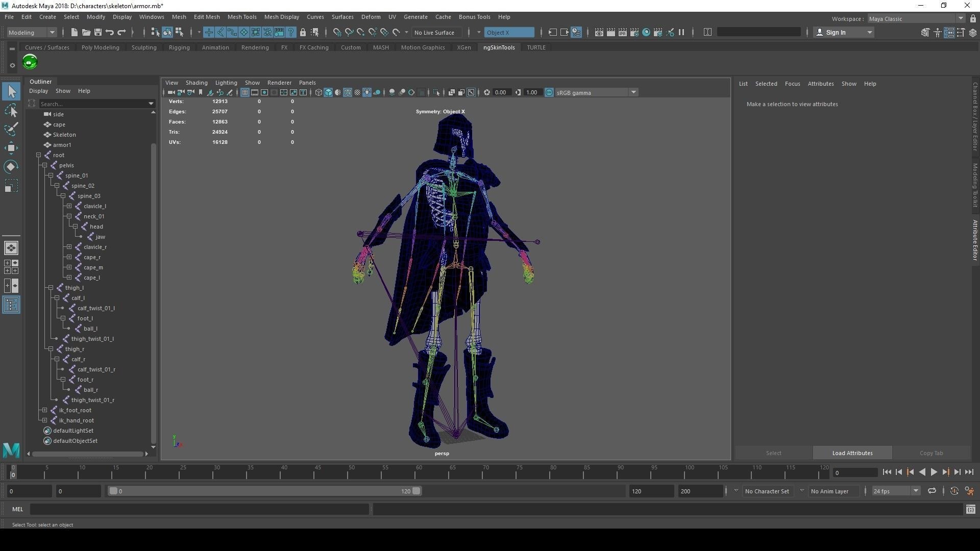Collapse the spine_03 joint in Outliner
980x551 pixels.
pos(63,196)
